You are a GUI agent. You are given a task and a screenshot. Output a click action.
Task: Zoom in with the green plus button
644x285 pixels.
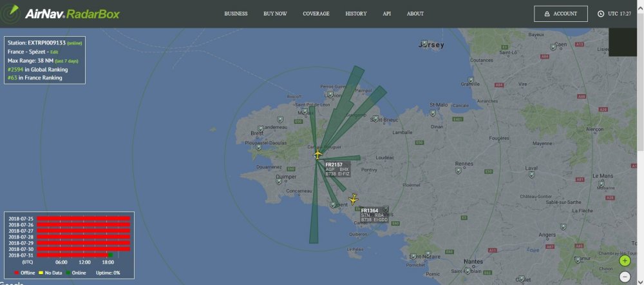[625, 260]
